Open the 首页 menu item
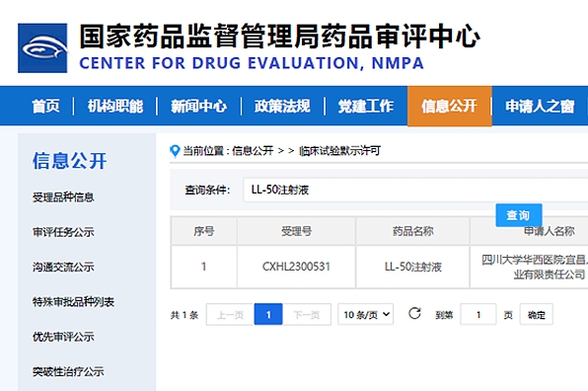588x391 pixels. (45, 107)
